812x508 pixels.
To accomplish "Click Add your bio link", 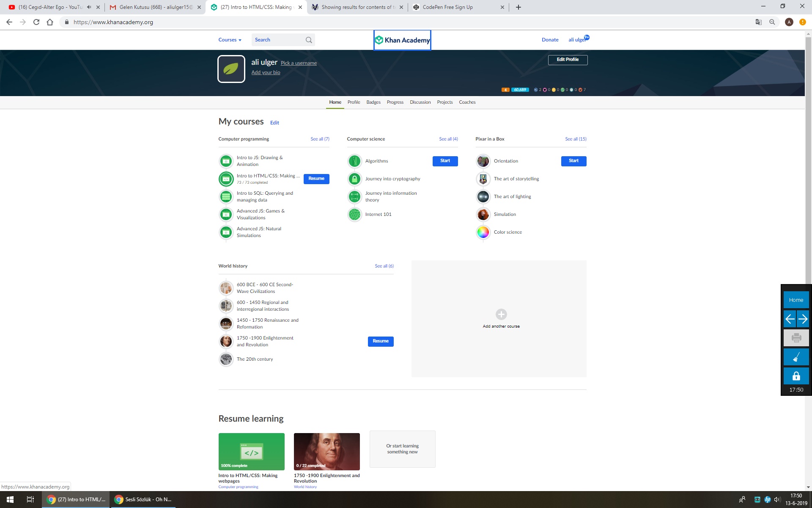I will pyautogui.click(x=266, y=72).
